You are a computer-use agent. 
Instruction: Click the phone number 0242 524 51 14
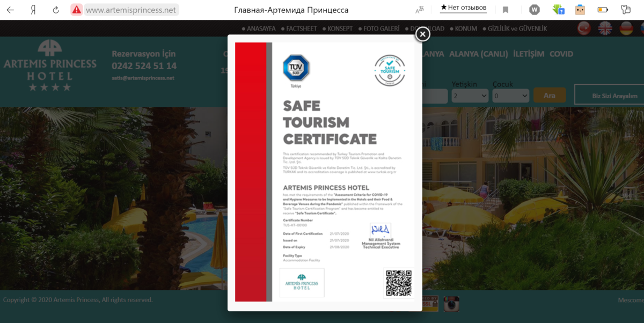144,66
